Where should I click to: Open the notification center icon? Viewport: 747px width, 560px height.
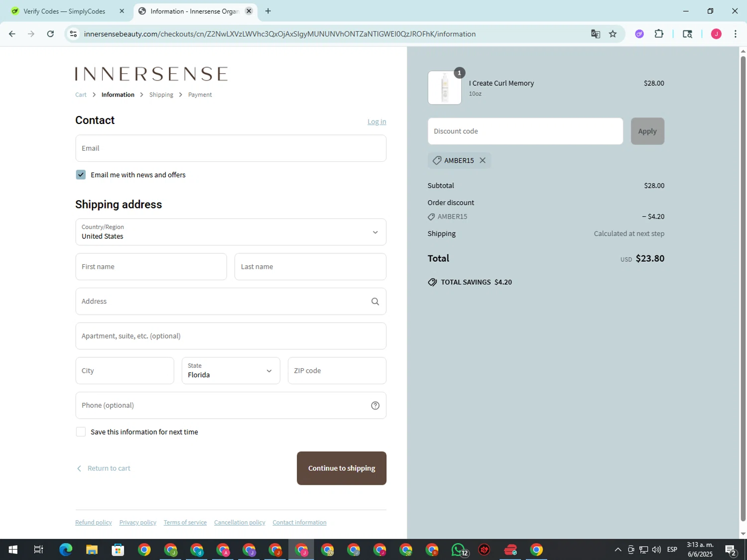pyautogui.click(x=731, y=550)
